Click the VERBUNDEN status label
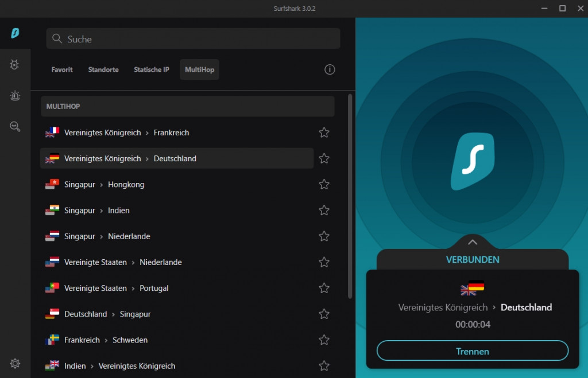The image size is (588, 378). (x=473, y=260)
